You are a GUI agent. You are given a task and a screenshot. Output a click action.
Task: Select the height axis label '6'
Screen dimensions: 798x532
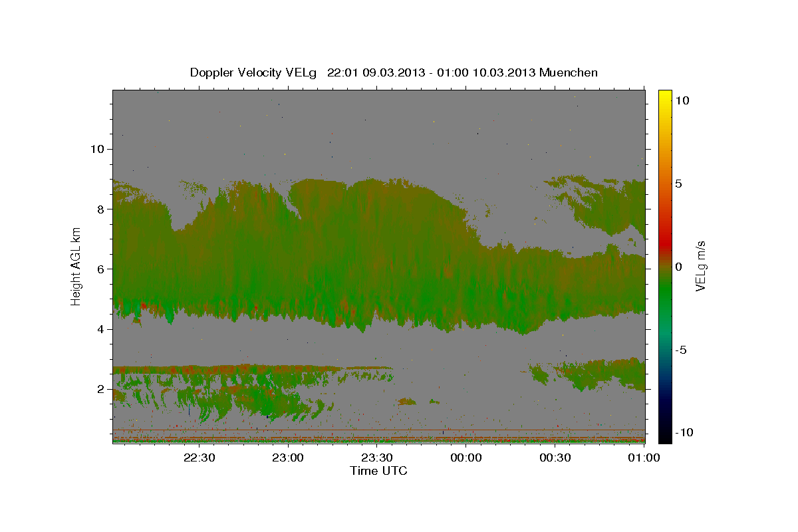100,269
